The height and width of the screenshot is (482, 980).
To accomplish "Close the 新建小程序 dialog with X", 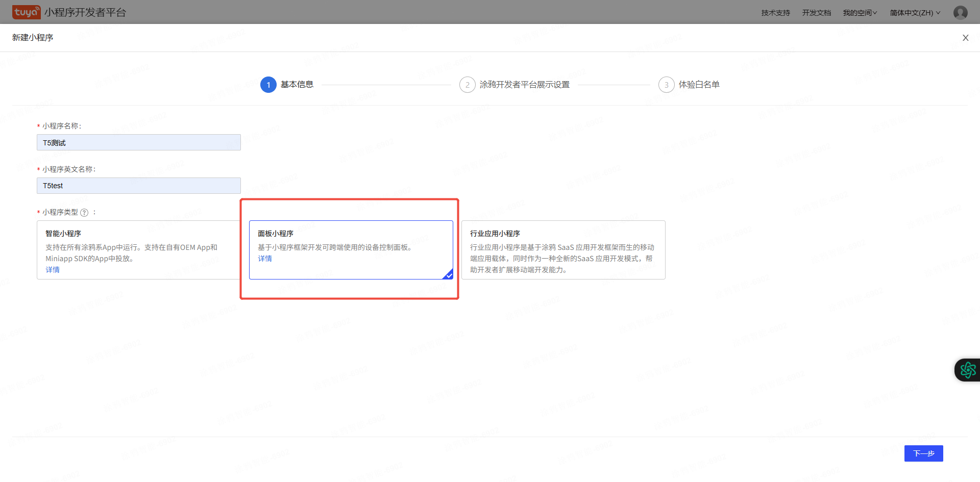I will coord(965,38).
